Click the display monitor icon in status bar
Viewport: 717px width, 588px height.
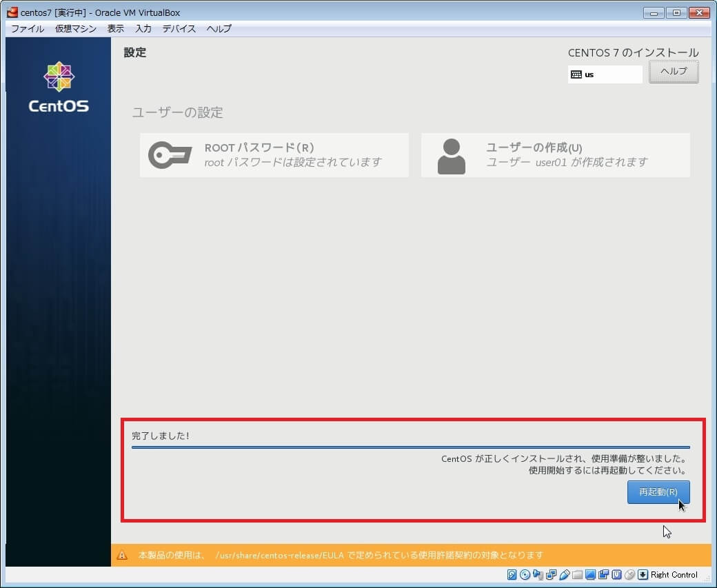pos(590,575)
